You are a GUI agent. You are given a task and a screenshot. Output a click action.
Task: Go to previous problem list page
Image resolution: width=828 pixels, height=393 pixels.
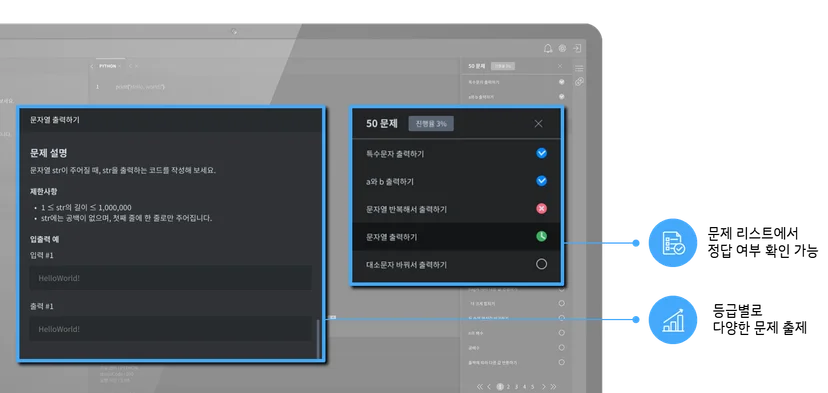(x=489, y=387)
